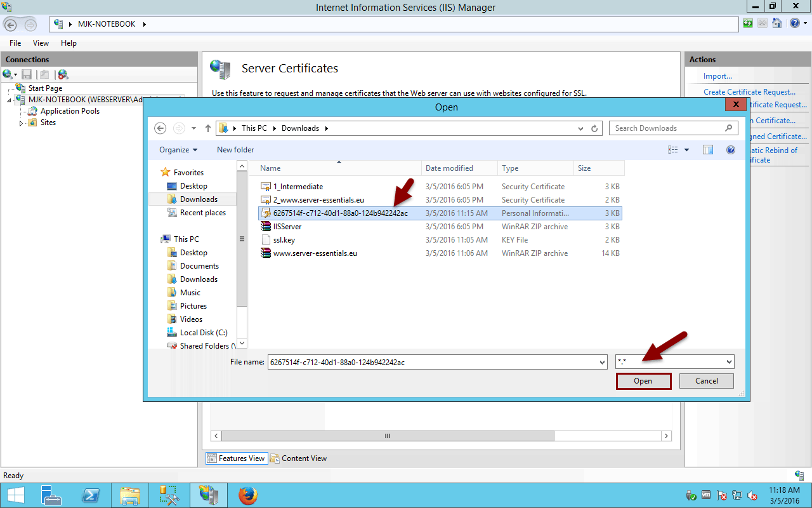812x508 pixels.
Task: Sort files by Size column
Action: point(599,168)
